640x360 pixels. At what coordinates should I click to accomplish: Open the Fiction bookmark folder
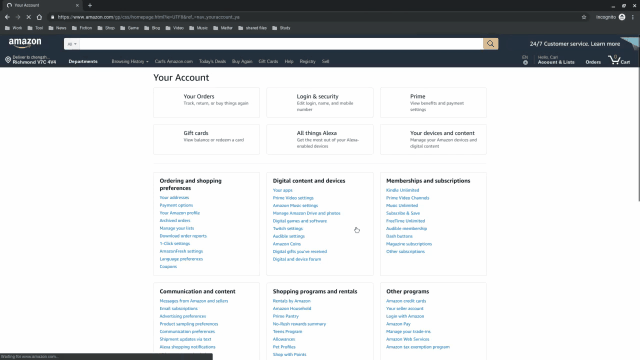(82, 28)
